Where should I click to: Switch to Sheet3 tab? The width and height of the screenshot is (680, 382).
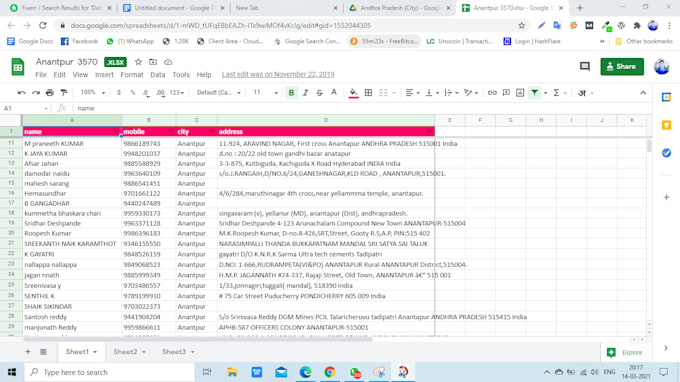pyautogui.click(x=174, y=352)
